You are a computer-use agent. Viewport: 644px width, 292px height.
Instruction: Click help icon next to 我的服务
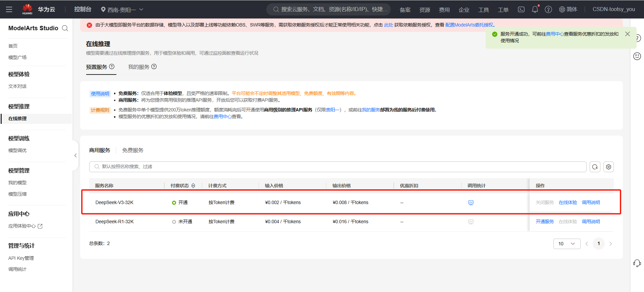154,66
